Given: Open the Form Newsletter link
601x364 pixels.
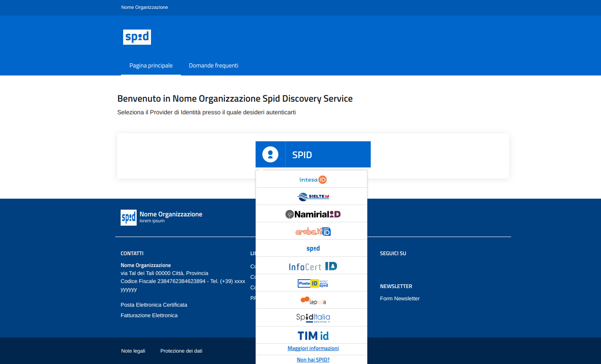Looking at the screenshot, I should tap(400, 298).
